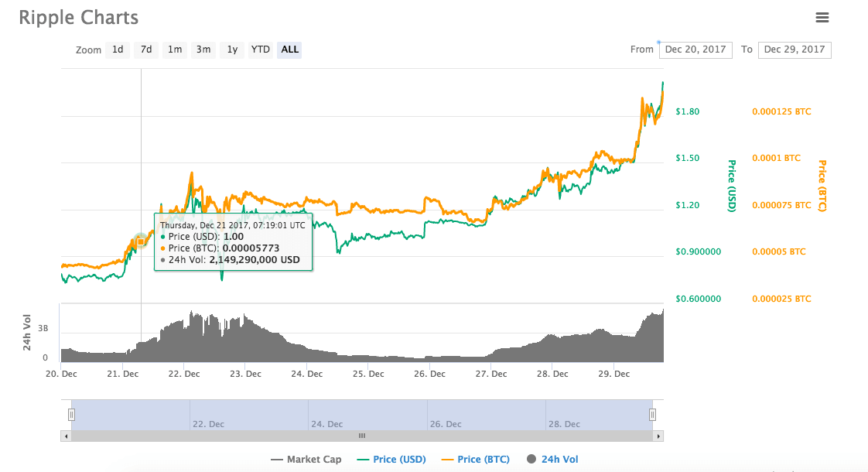Screen dimensions: 868x472
Task: Toggle the Market Cap series legend
Action: coord(306,460)
